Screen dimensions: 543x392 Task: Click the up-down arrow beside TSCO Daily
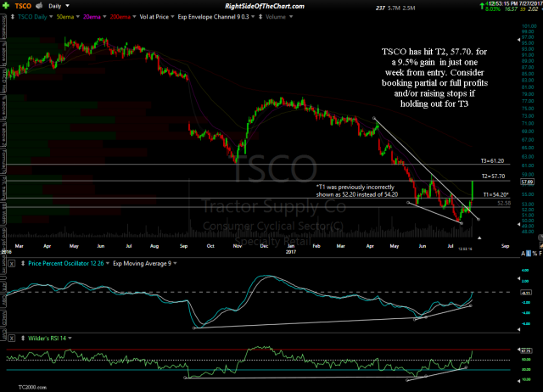pyautogui.click(x=13, y=17)
